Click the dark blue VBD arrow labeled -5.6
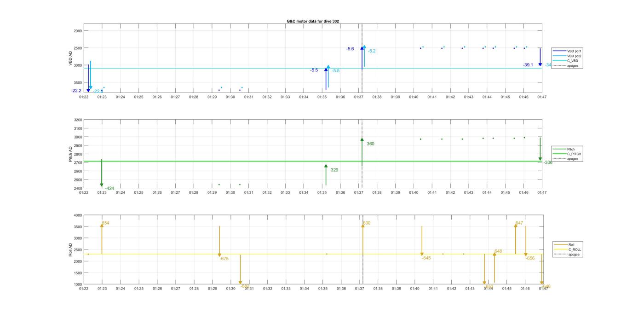The height and width of the screenshot is (319, 644). click(362, 58)
